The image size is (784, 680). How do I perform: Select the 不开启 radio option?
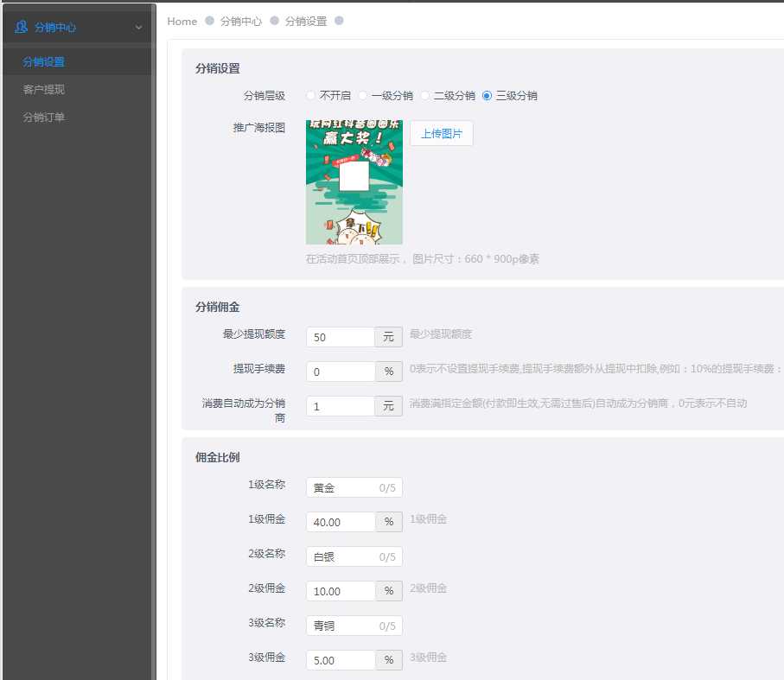pos(311,95)
